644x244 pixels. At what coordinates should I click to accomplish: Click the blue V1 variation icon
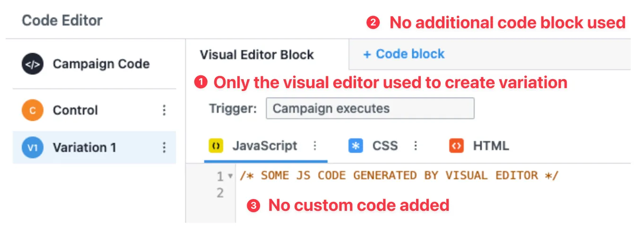32,147
